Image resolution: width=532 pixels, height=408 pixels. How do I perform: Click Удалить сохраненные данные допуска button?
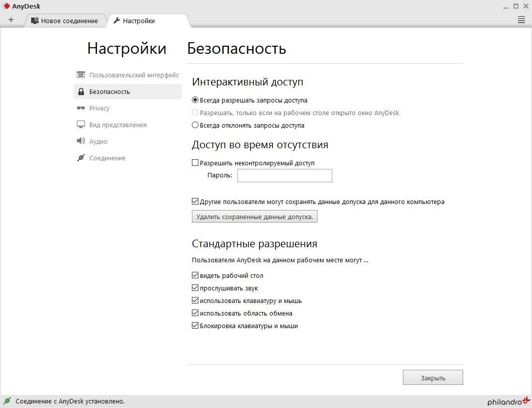click(255, 217)
